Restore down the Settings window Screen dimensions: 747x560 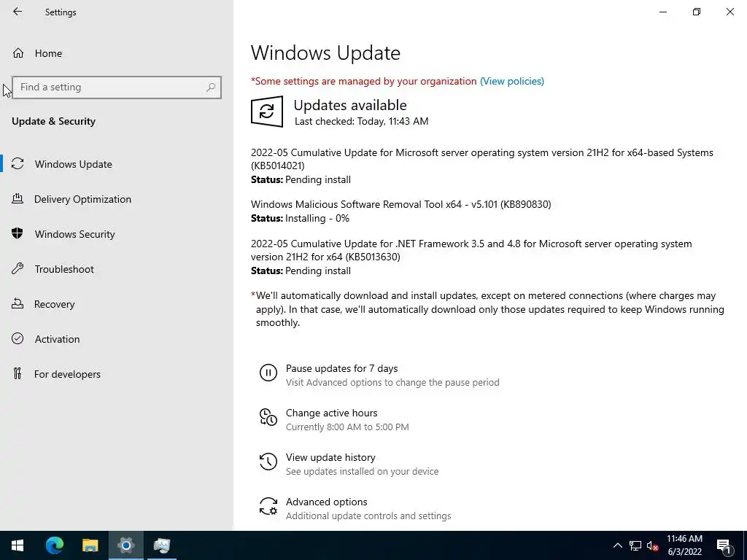tap(697, 12)
